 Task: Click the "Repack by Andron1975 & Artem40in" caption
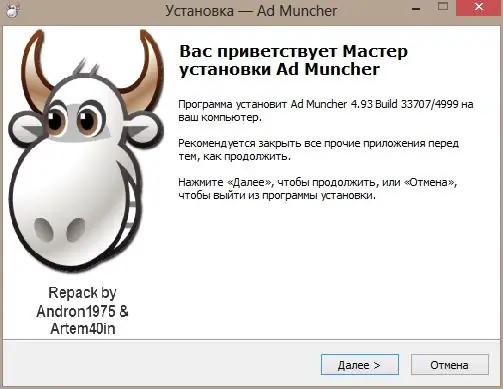point(82,311)
